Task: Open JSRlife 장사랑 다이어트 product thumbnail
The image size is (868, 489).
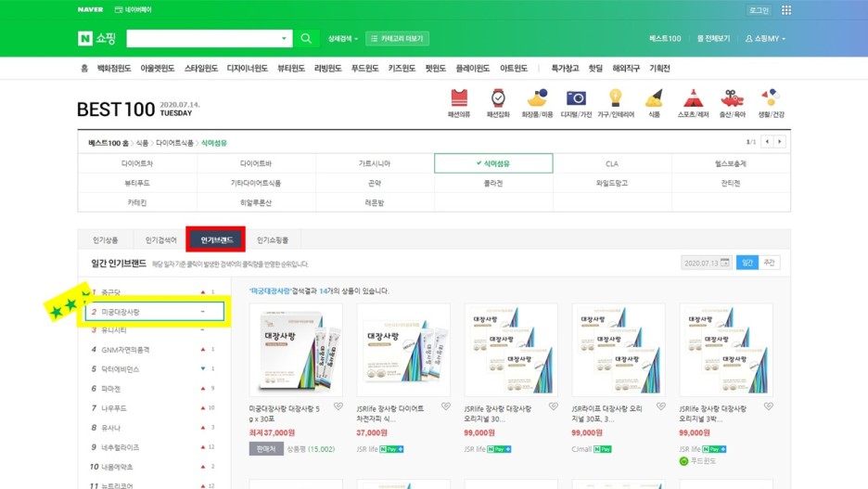Action: [403, 350]
